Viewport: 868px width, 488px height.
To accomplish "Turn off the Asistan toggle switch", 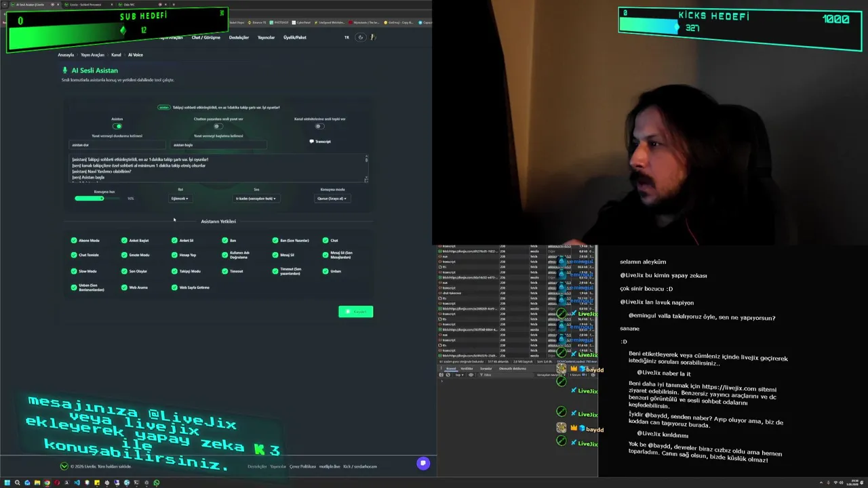I will [x=117, y=126].
